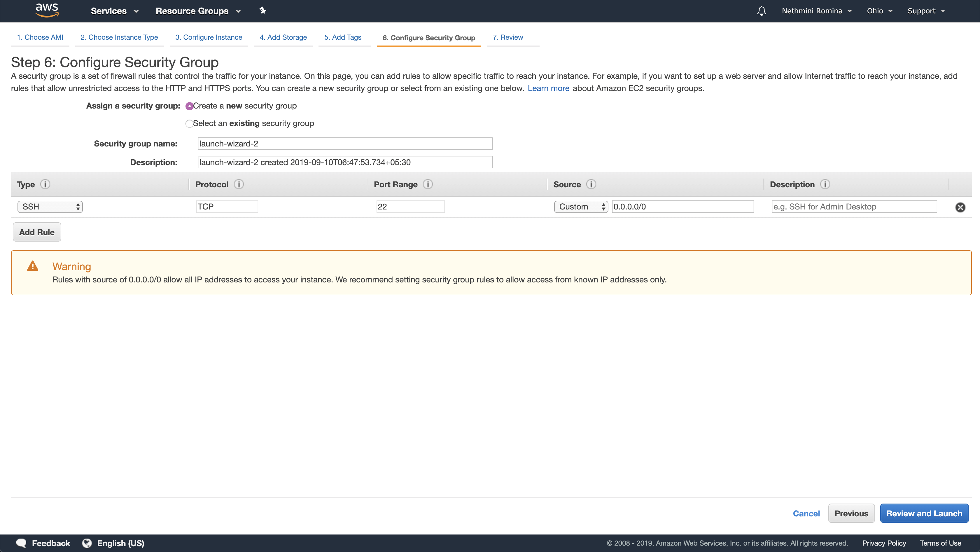The image size is (980, 552).
Task: Go to step 1 Choose AMI
Action: 40,37
